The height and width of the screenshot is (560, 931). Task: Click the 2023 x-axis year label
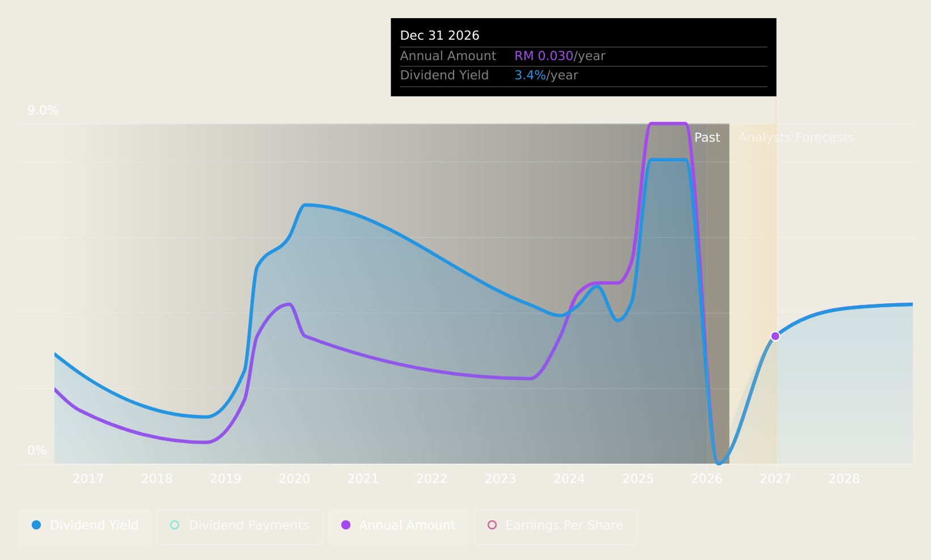point(501,479)
